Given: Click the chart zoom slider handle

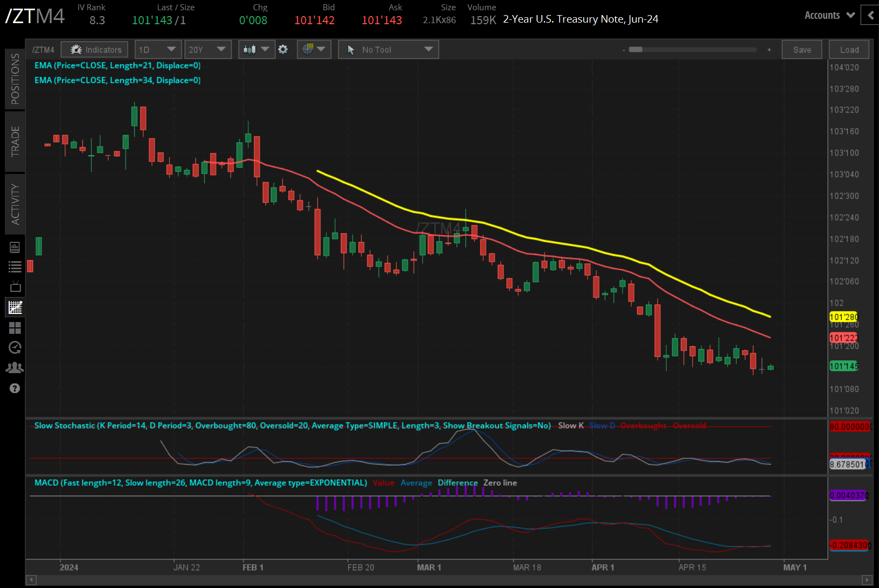Looking at the screenshot, I should point(636,50).
